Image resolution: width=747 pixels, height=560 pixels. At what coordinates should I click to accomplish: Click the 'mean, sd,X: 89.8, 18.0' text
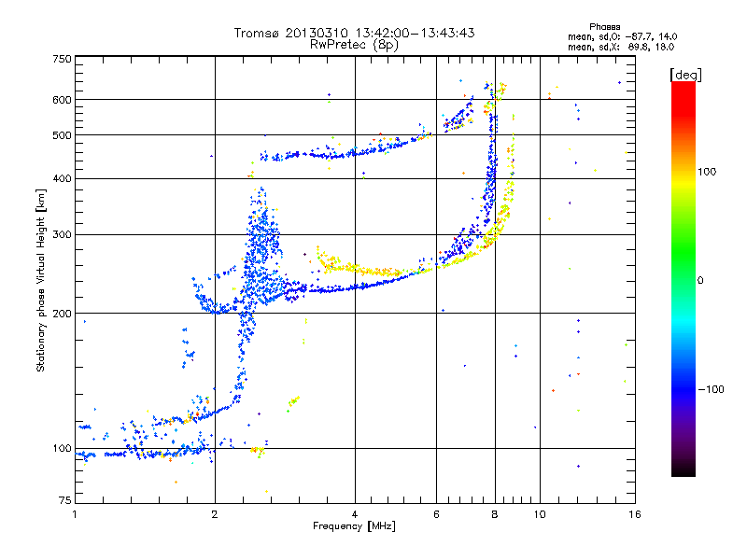pos(621,47)
